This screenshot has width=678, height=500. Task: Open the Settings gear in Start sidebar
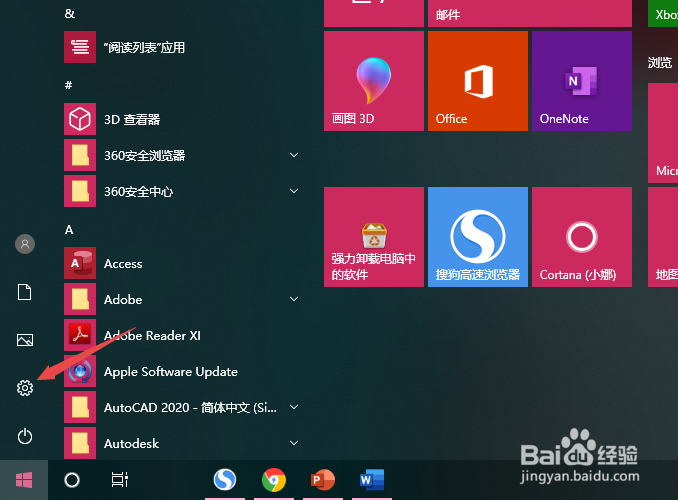[x=25, y=388]
